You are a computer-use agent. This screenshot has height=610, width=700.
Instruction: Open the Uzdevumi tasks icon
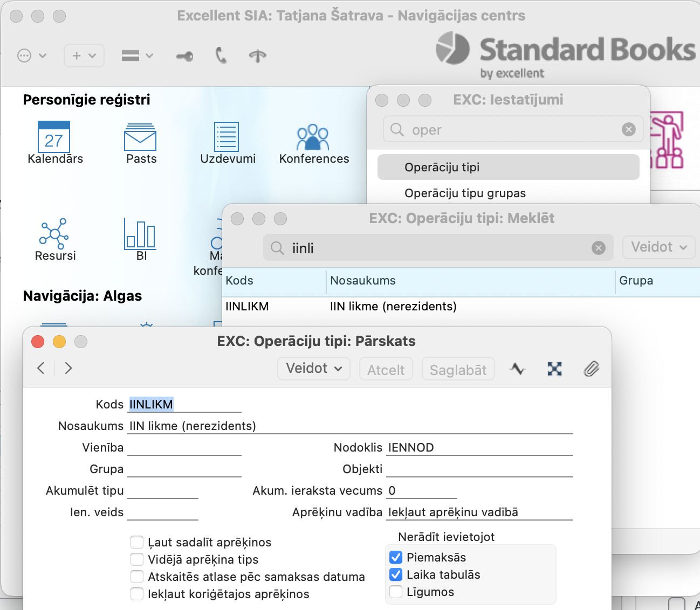227,137
